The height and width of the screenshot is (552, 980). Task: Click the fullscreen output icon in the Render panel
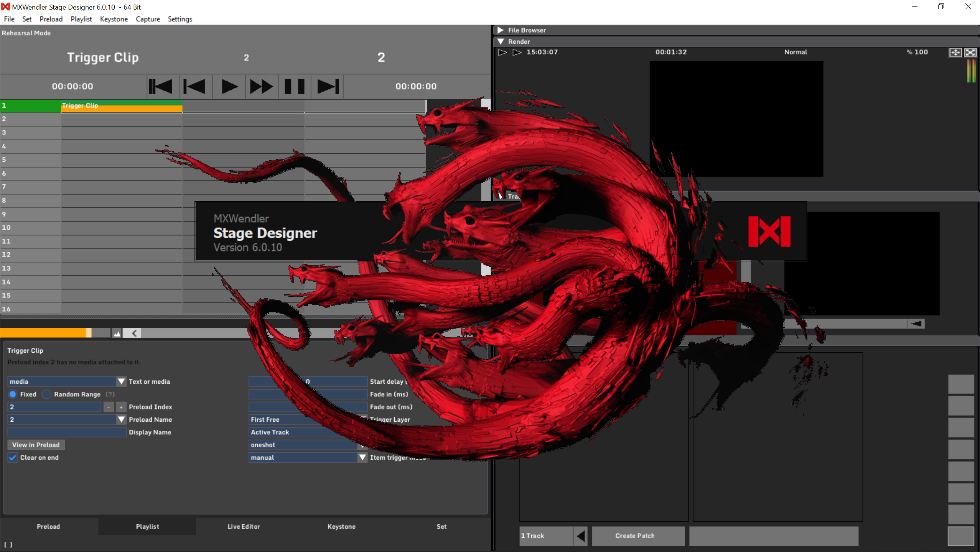[x=970, y=52]
